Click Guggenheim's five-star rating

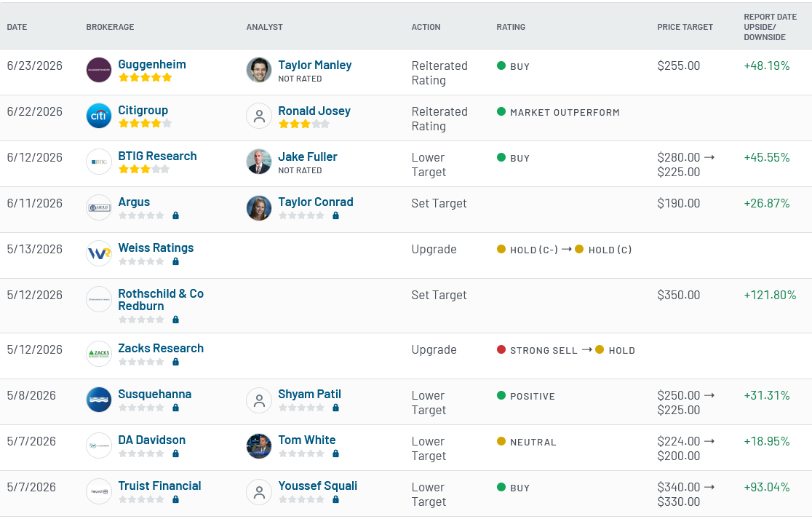[x=145, y=78]
